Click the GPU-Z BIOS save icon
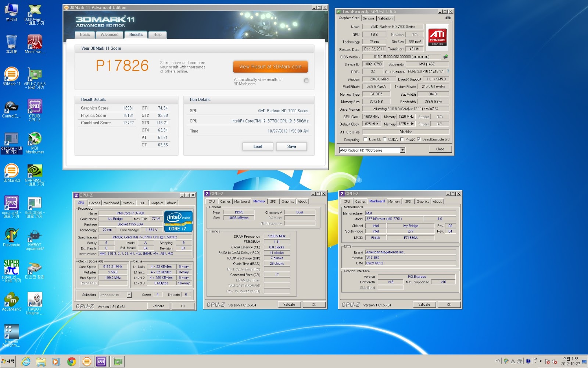Image resolution: width=588 pixels, height=368 pixels. tap(445, 57)
